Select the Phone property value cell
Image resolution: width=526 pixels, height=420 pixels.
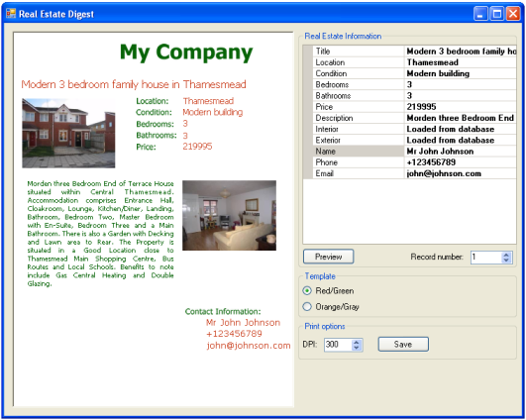click(461, 162)
